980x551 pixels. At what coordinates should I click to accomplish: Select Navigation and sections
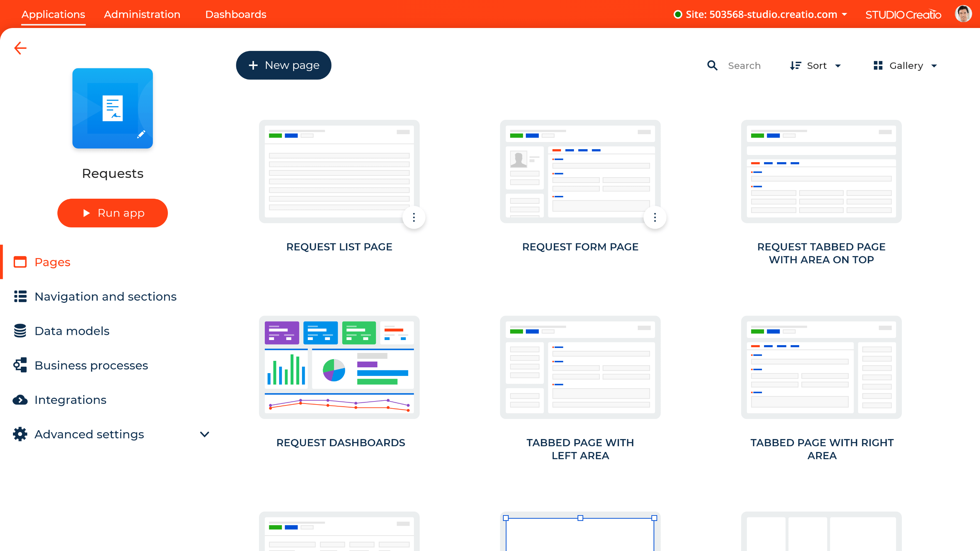coord(105,296)
